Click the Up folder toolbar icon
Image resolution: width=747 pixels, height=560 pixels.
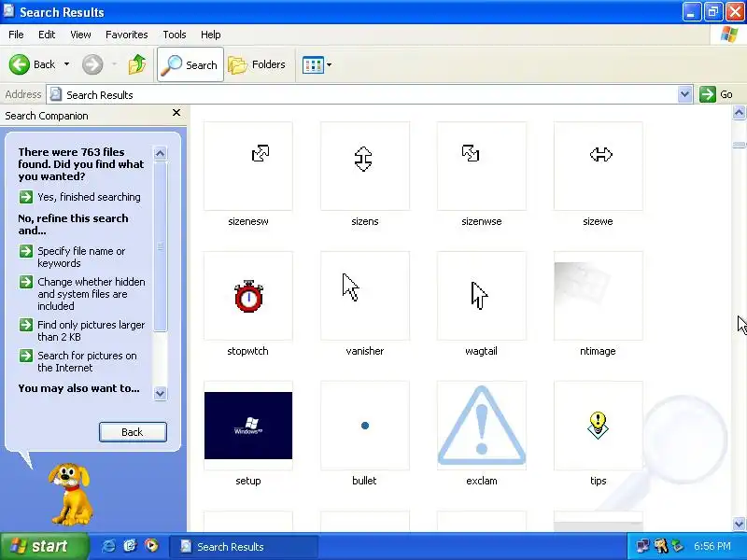[136, 64]
